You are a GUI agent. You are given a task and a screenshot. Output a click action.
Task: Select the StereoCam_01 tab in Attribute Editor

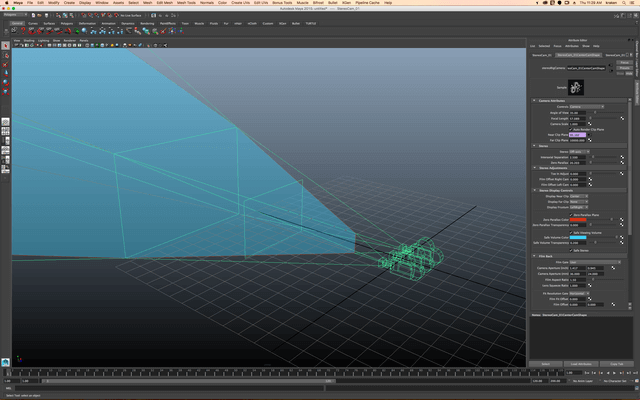[542, 55]
